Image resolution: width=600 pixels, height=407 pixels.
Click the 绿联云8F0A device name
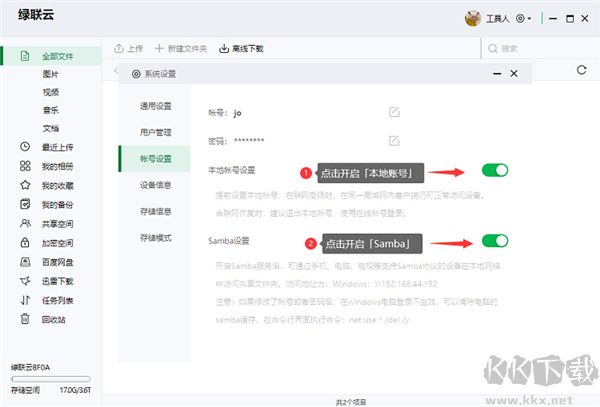point(30,368)
